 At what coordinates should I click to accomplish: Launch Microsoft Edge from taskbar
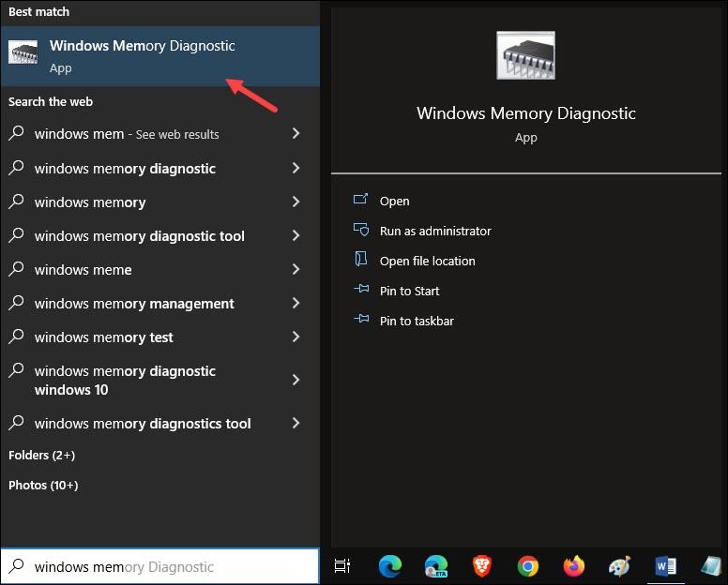coord(390,566)
